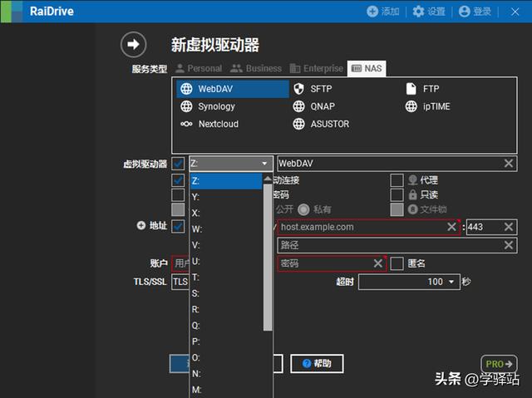Screen dimensions: 532x398
Task: Click the round arrow icon beside 新虚拟驱动器
Action: pyautogui.click(x=133, y=44)
